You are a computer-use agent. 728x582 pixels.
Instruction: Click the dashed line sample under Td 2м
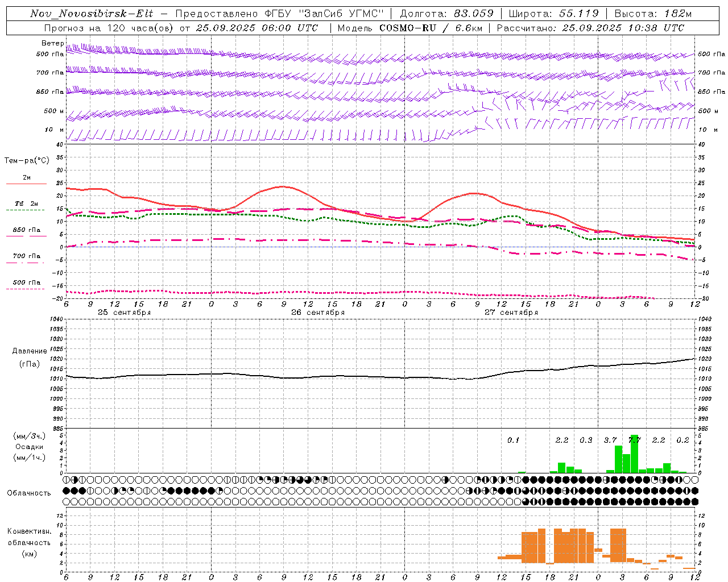(25, 210)
